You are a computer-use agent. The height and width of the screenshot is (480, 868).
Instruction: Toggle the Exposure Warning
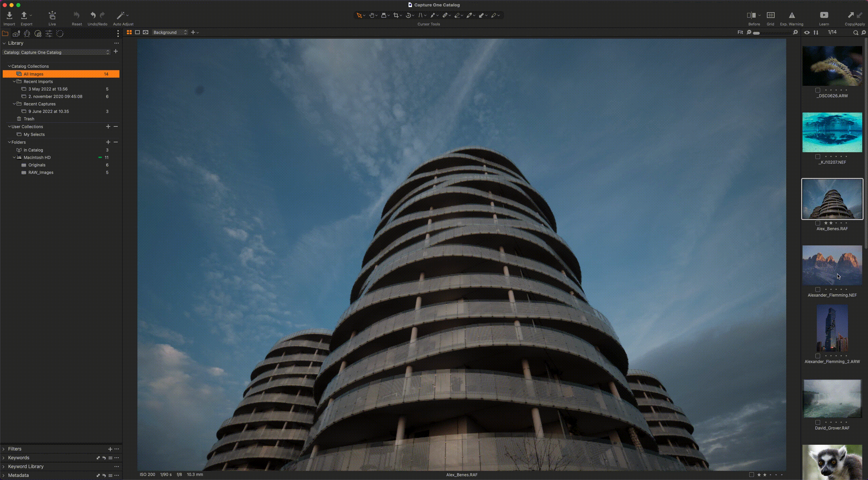tap(792, 15)
